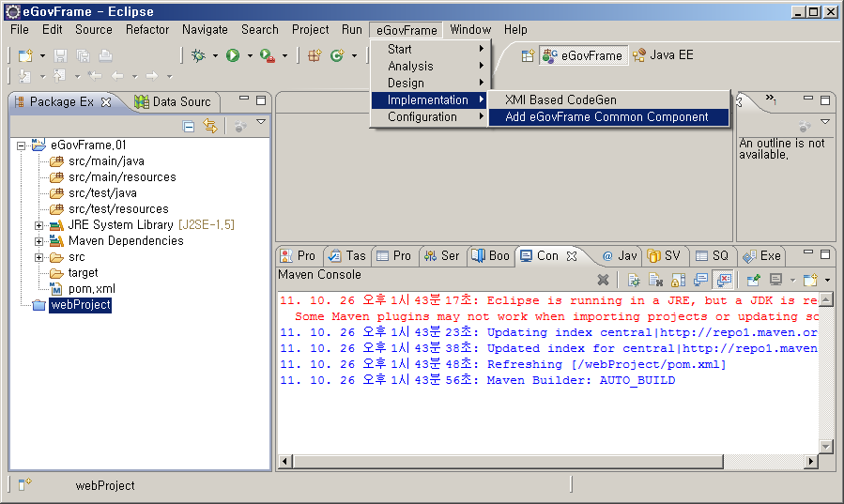The width and height of the screenshot is (844, 504).
Task: Click the green Run button icon
Action: click(x=232, y=56)
